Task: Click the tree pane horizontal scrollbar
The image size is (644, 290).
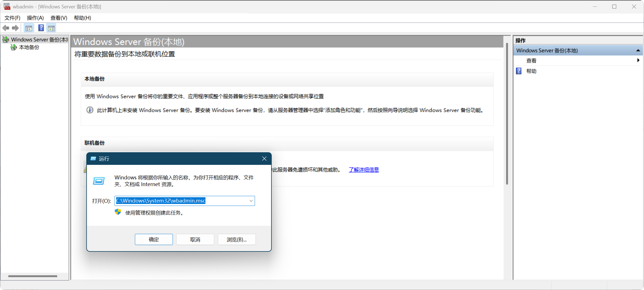Action: (33, 276)
